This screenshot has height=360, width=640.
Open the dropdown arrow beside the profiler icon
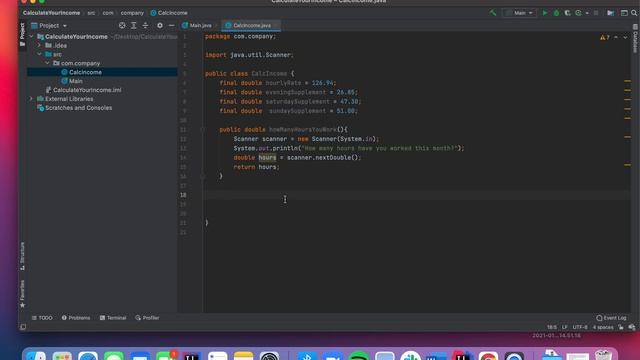click(587, 13)
